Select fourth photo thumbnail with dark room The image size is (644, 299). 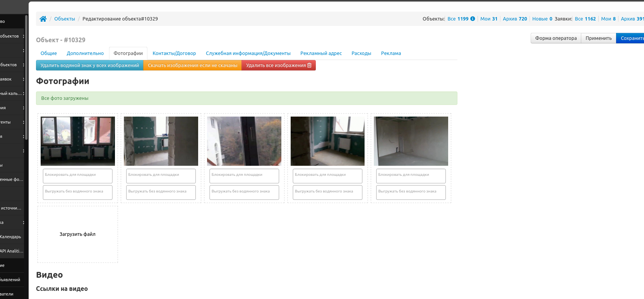[x=327, y=141]
